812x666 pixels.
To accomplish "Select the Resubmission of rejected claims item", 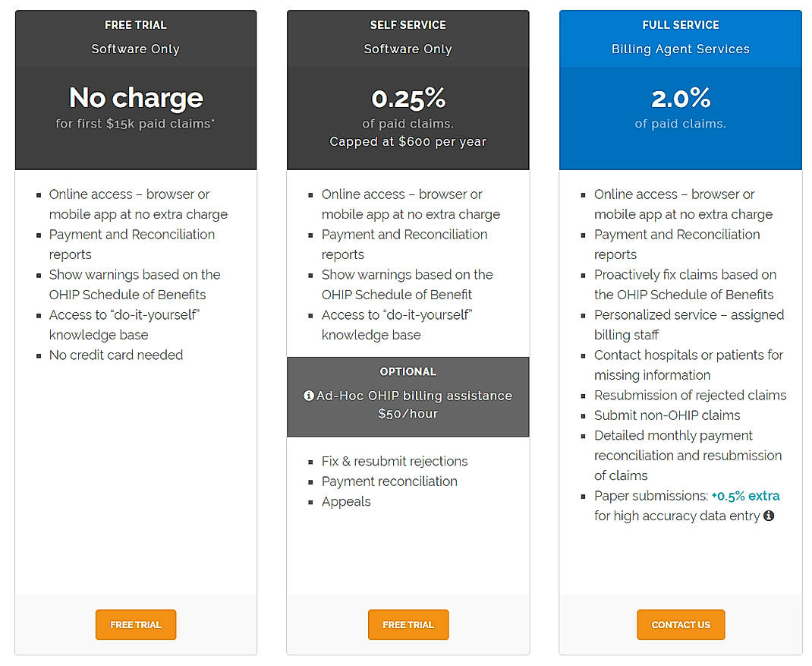I will click(x=690, y=395).
